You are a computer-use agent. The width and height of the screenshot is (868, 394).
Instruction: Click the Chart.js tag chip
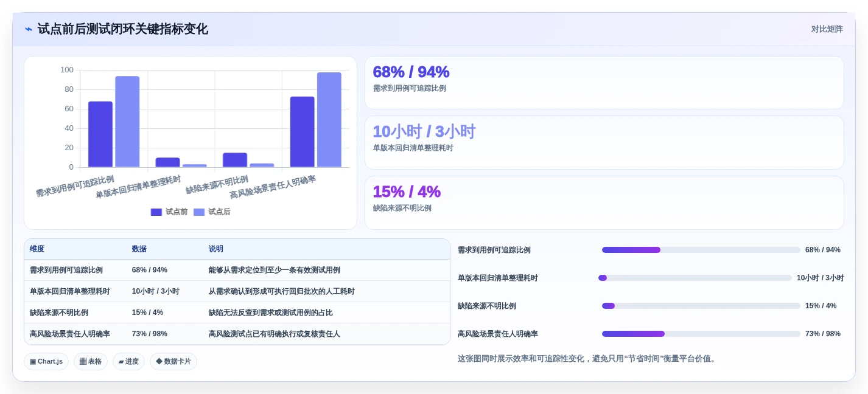click(46, 362)
